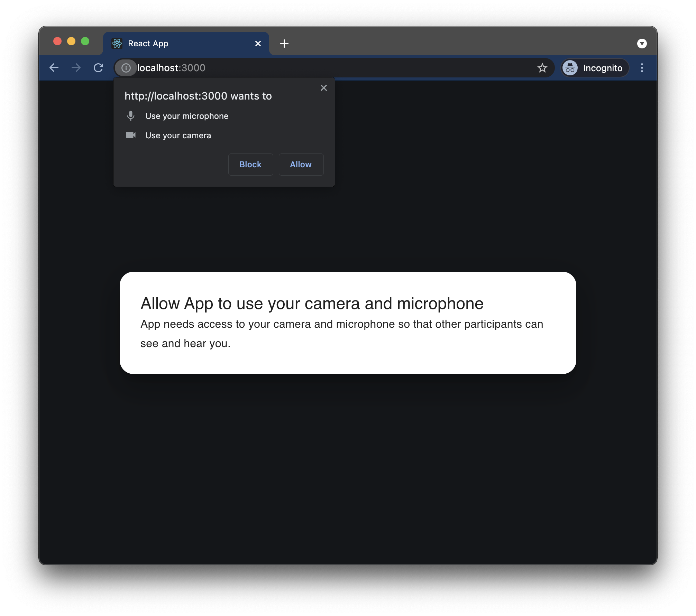This screenshot has height=616, width=696.
Task: Expand the tab search dropdown arrow
Action: pos(642,44)
